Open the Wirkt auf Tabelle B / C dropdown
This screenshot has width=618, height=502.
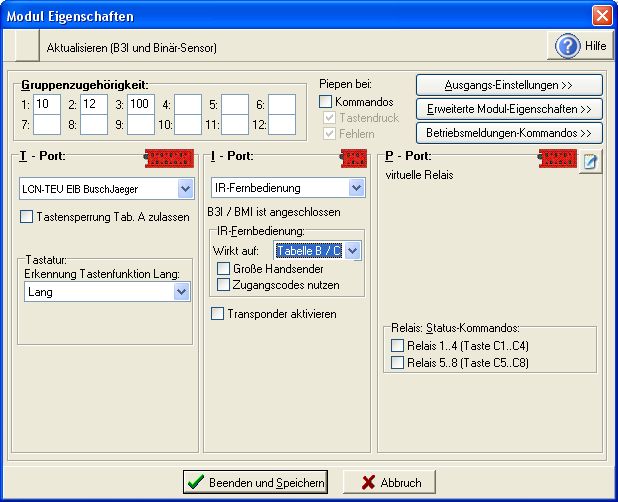pyautogui.click(x=351, y=251)
